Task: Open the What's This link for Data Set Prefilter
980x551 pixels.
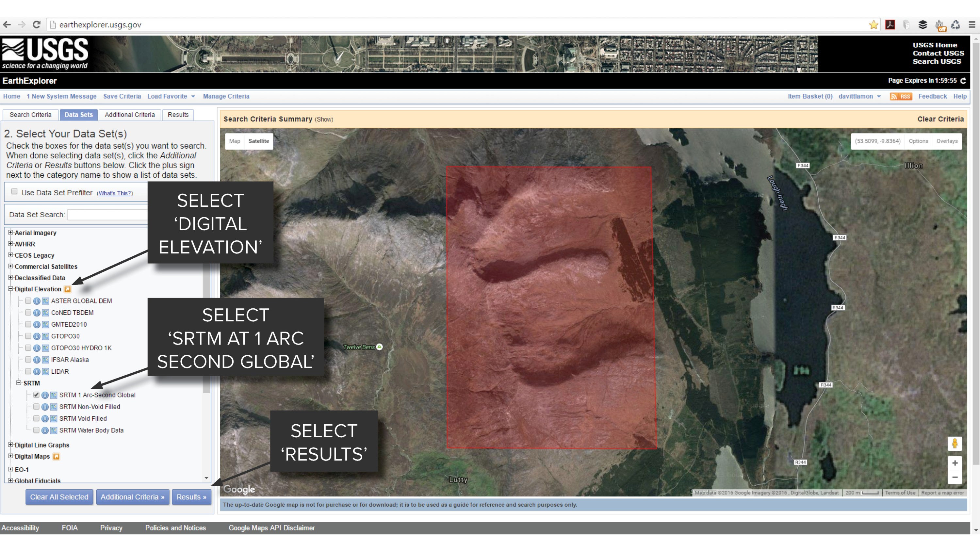Action: 115,193
